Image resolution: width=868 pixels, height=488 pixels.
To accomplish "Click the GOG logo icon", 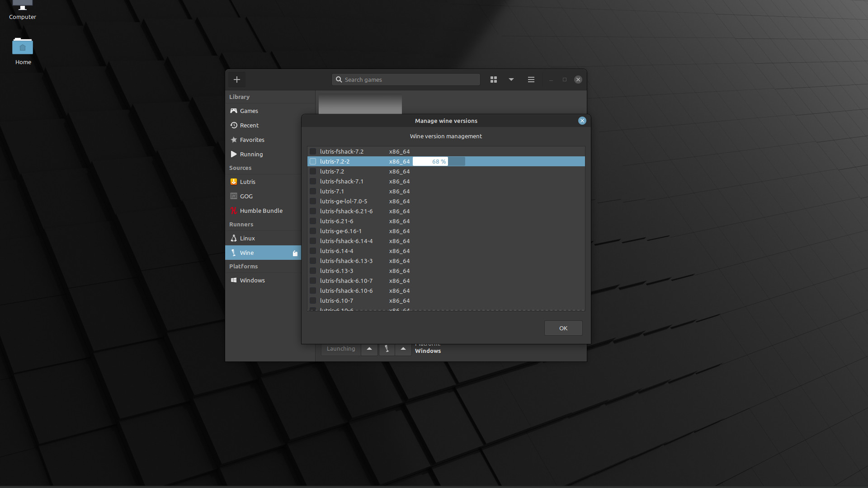I will coord(234,196).
